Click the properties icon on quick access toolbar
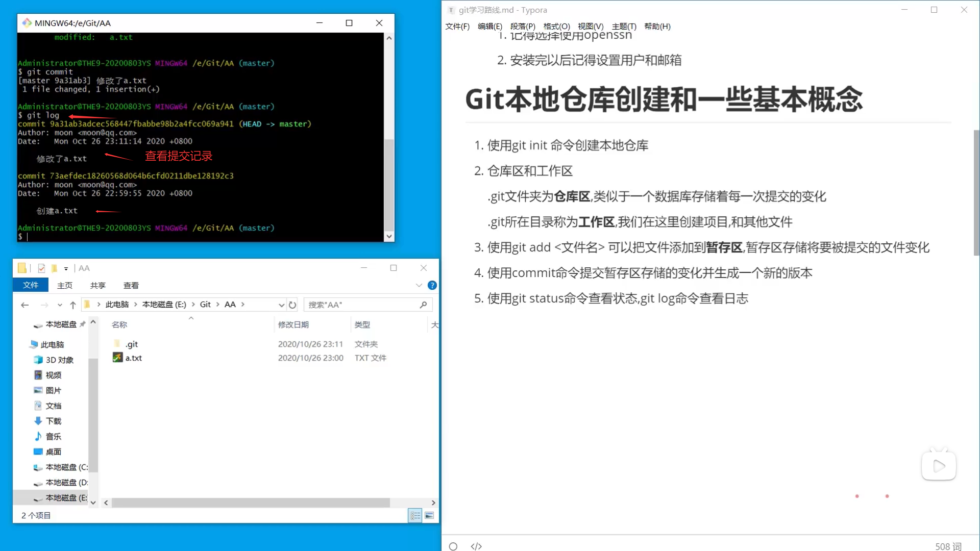Screen dimensions: 980x551 [41, 268]
